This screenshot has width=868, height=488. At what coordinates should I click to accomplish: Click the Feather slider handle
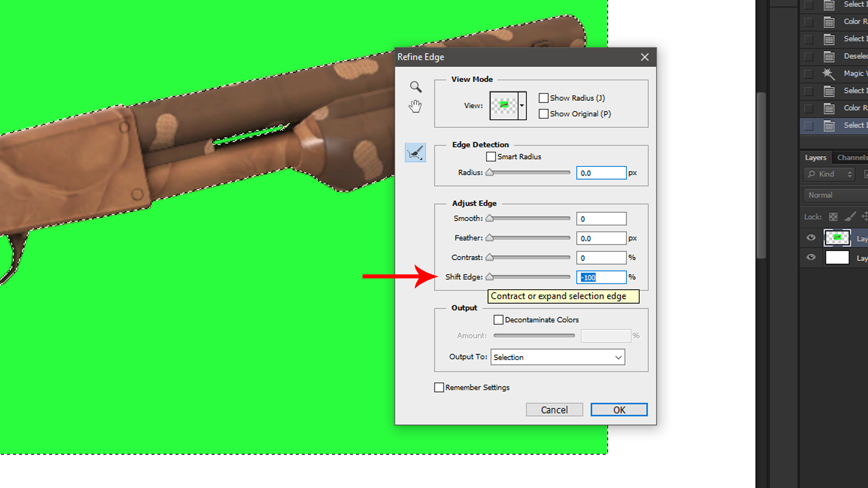pyautogui.click(x=490, y=238)
